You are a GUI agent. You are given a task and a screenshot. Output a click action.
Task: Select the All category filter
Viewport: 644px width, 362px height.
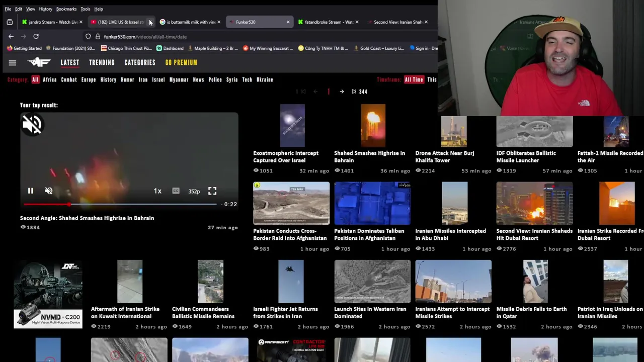point(35,79)
